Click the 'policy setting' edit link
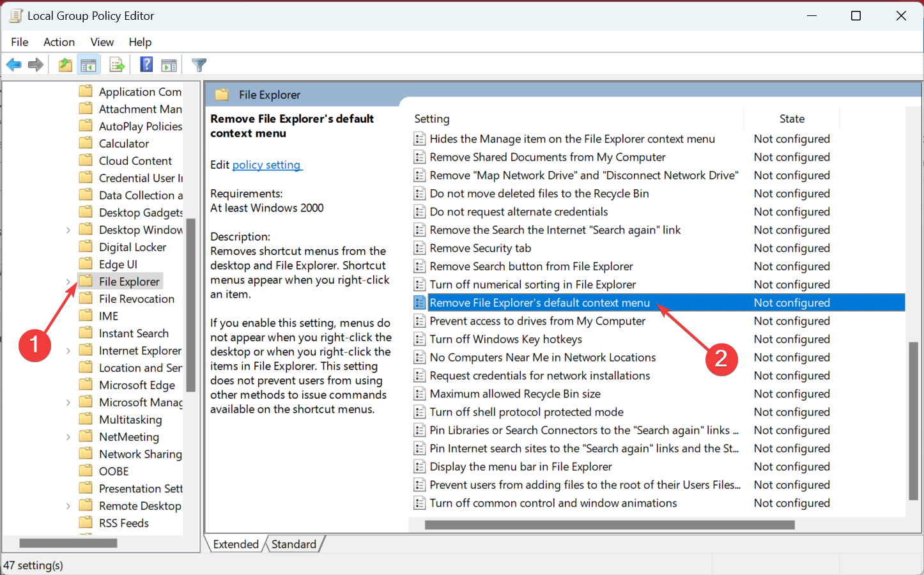The image size is (924, 575). (x=266, y=165)
